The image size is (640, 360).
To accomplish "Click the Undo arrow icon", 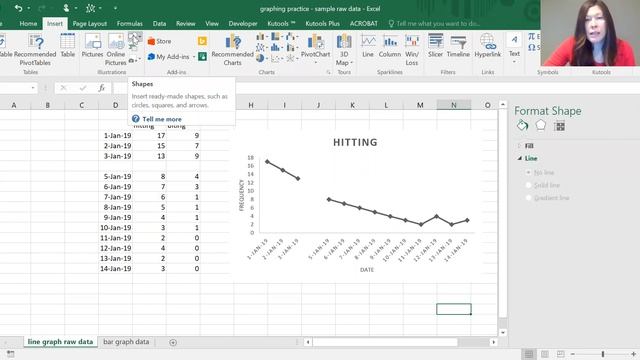I will pos(18,8).
